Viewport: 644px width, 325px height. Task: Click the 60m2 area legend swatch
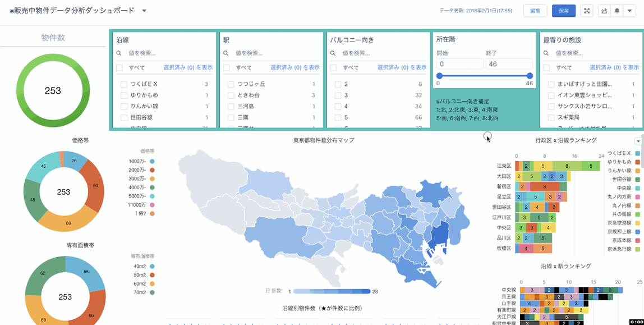[x=153, y=283]
